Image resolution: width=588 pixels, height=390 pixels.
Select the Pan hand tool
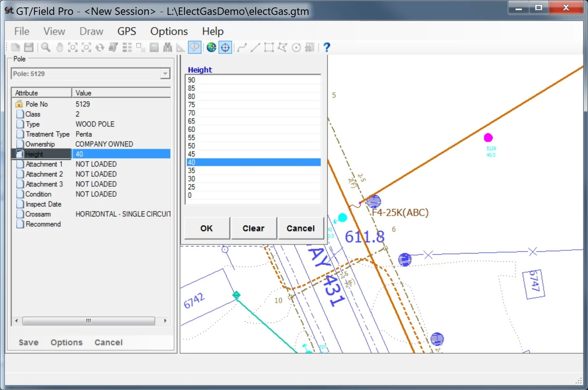[x=60, y=47]
